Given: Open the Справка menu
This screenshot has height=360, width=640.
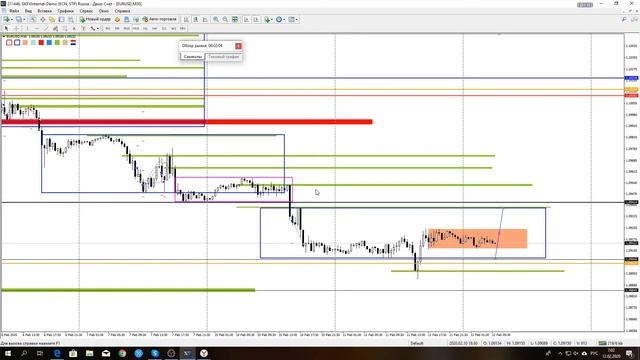Looking at the screenshot, I should point(122,11).
